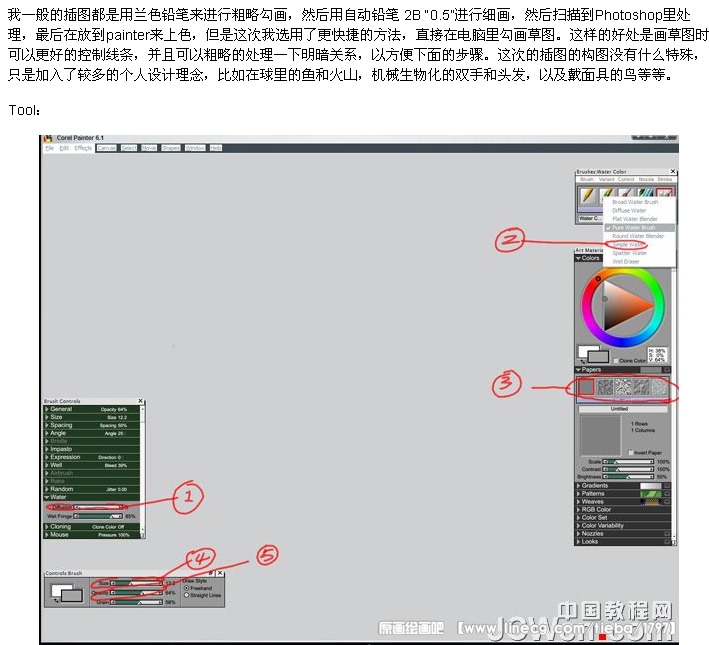Click the Grain slider in Controls Brush

(x=137, y=602)
